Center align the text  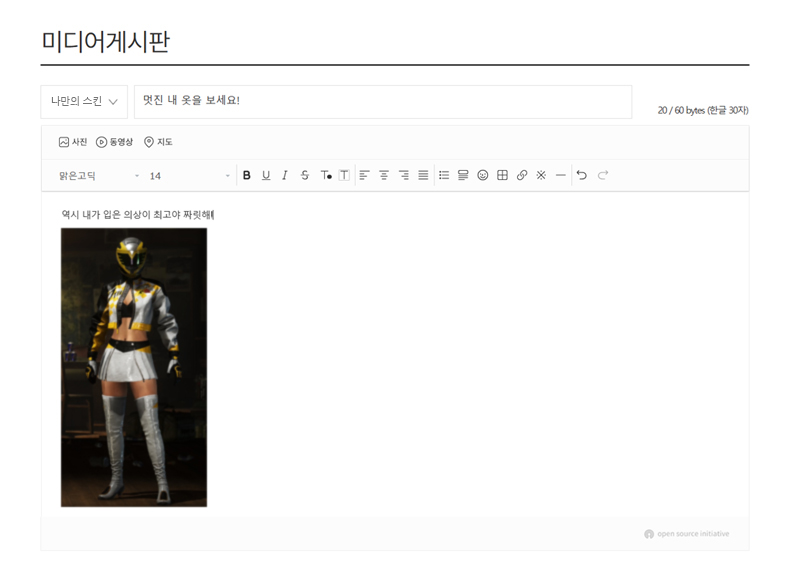[384, 175]
